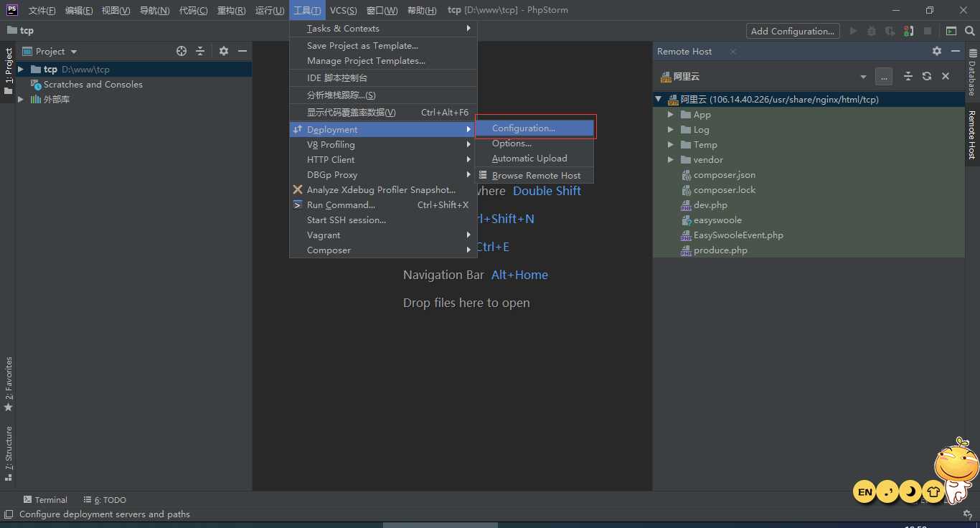Open Tasks & Contexts submenu
980x528 pixels.
[x=383, y=28]
